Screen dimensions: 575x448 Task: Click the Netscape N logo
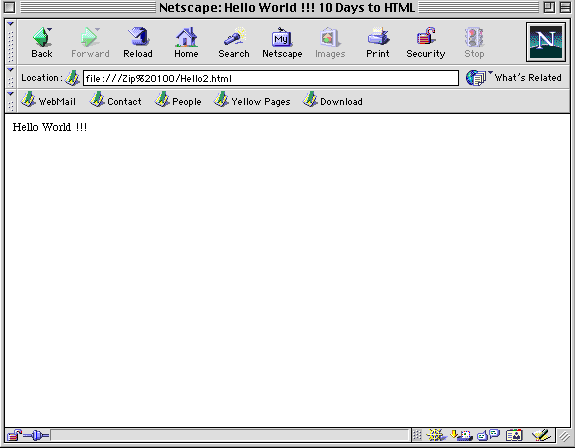tap(546, 42)
